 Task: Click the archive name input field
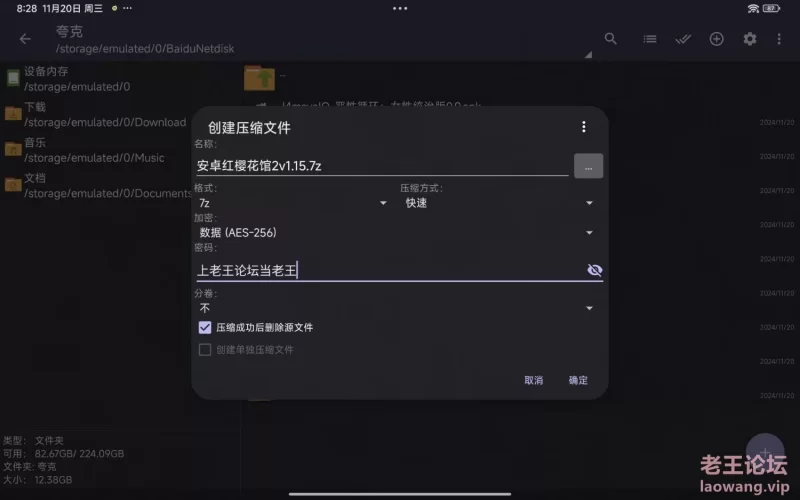[382, 166]
